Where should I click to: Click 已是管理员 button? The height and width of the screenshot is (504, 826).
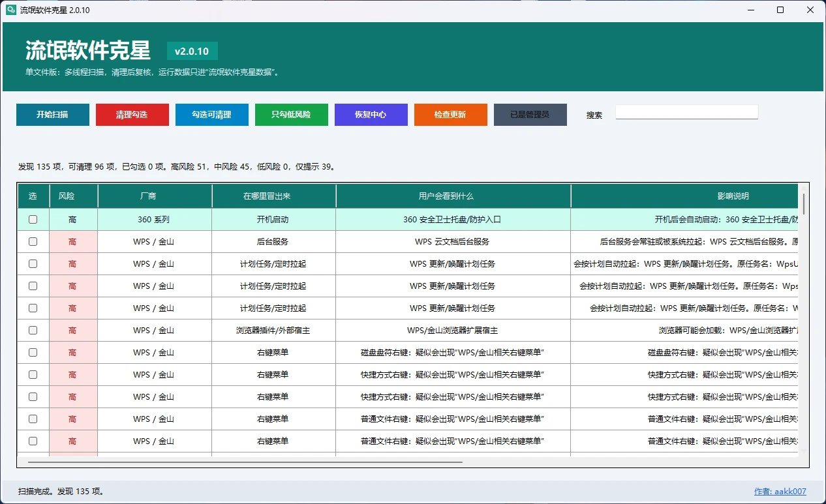530,115
